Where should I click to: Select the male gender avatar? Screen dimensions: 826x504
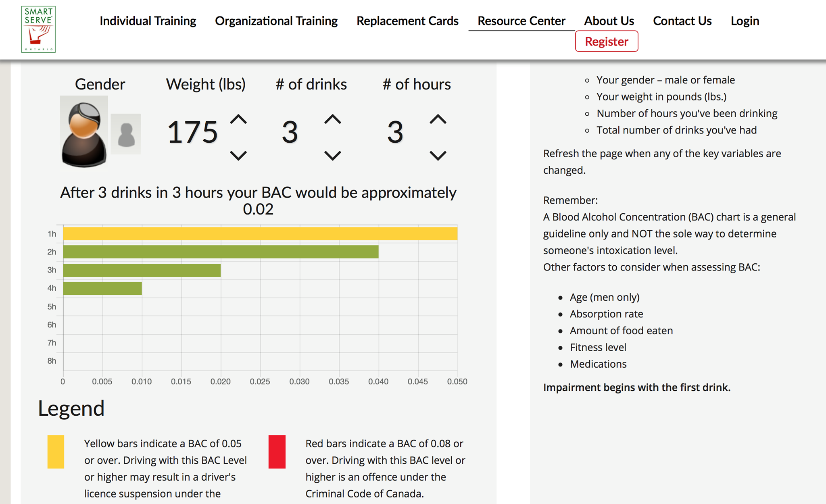[x=84, y=132]
